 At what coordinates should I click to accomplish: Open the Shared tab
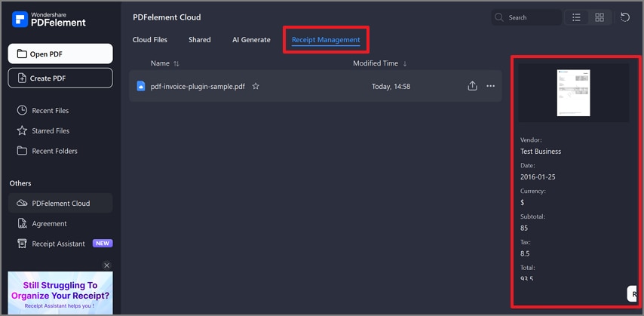pyautogui.click(x=200, y=40)
